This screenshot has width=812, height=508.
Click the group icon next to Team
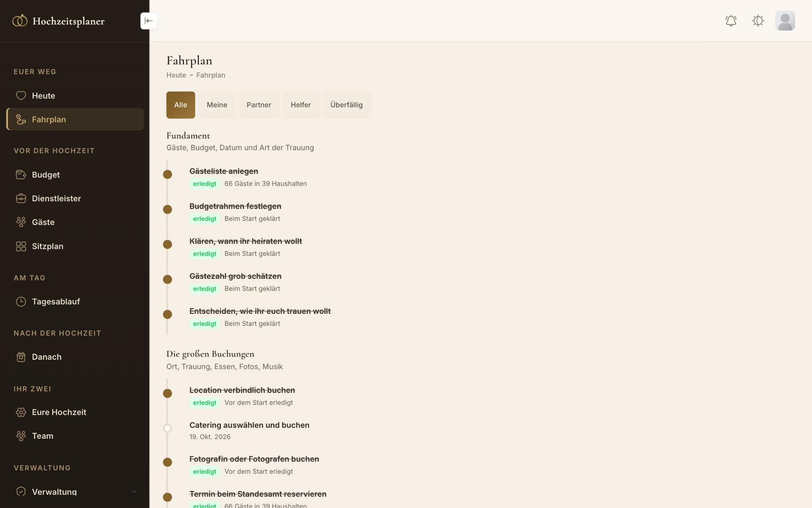21,436
